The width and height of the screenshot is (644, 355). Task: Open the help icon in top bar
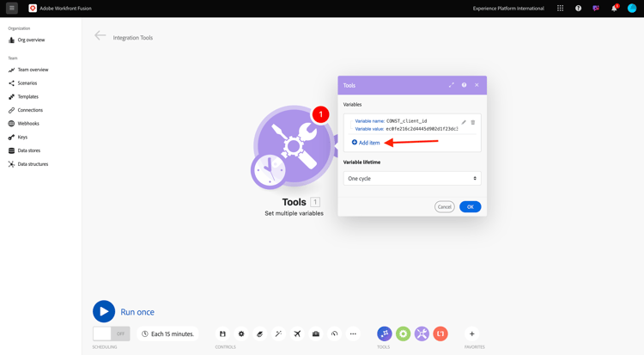578,9
